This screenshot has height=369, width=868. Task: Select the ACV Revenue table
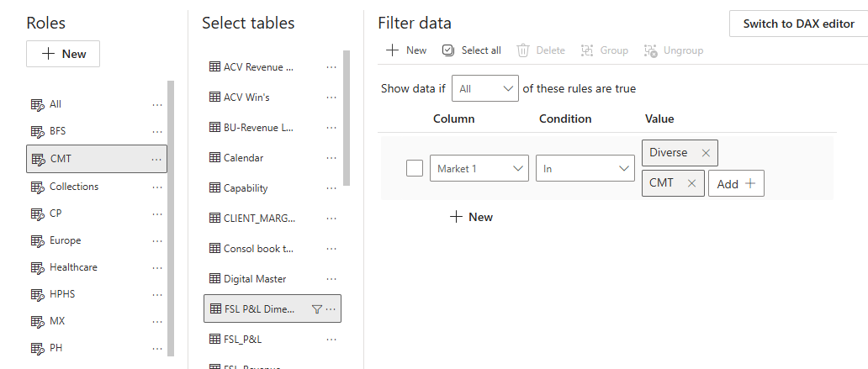[x=273, y=67]
